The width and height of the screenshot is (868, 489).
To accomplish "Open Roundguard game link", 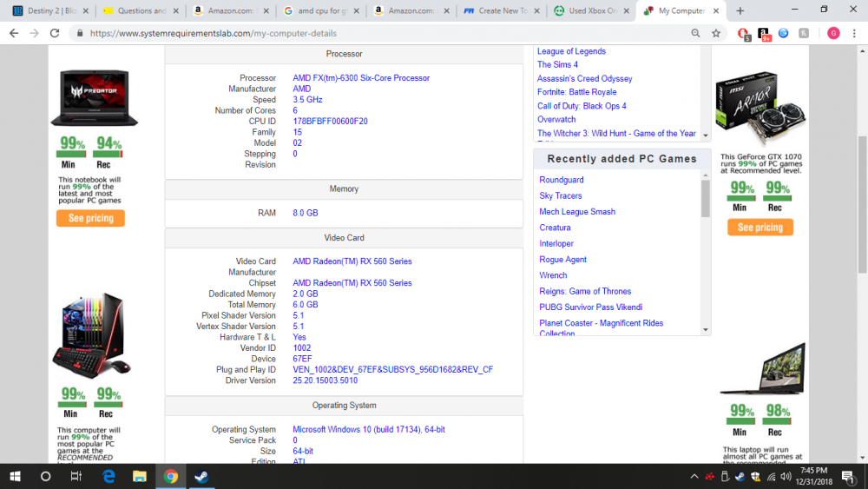I will 562,180.
